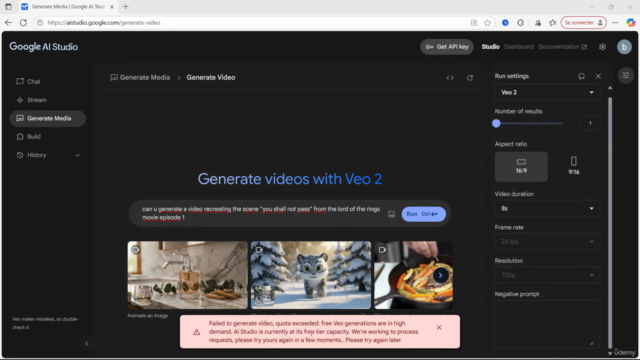The height and width of the screenshot is (360, 640).
Task: Click the Generate Media breadcrumb
Action: [140, 78]
